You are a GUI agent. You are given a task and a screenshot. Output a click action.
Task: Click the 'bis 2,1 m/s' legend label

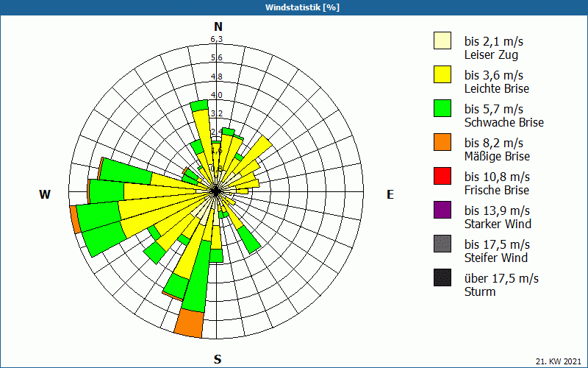493,41
